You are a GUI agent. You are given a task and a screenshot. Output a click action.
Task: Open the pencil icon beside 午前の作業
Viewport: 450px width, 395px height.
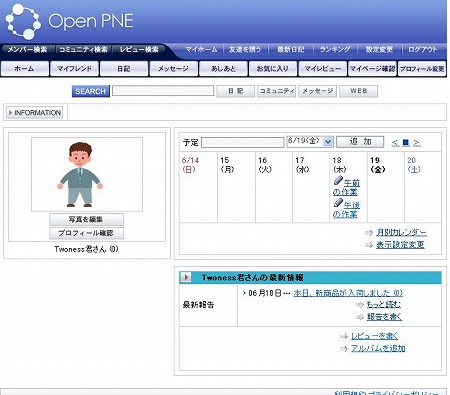338,181
